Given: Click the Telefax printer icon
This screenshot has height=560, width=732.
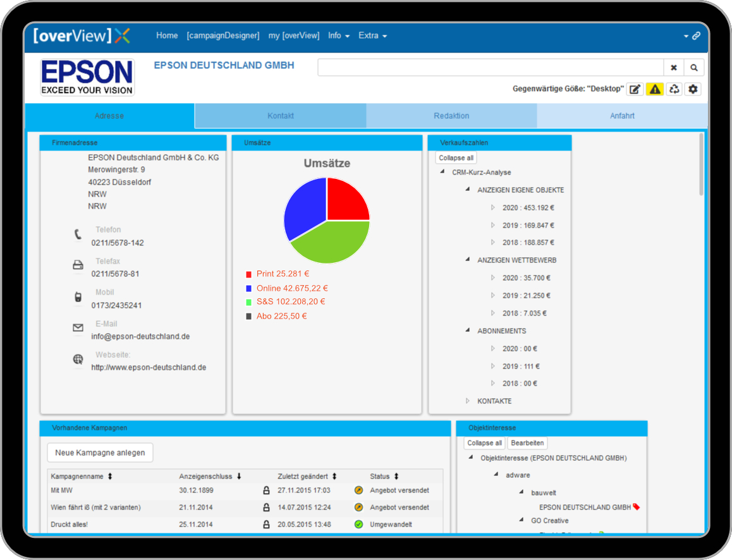Looking at the screenshot, I should pyautogui.click(x=78, y=265).
